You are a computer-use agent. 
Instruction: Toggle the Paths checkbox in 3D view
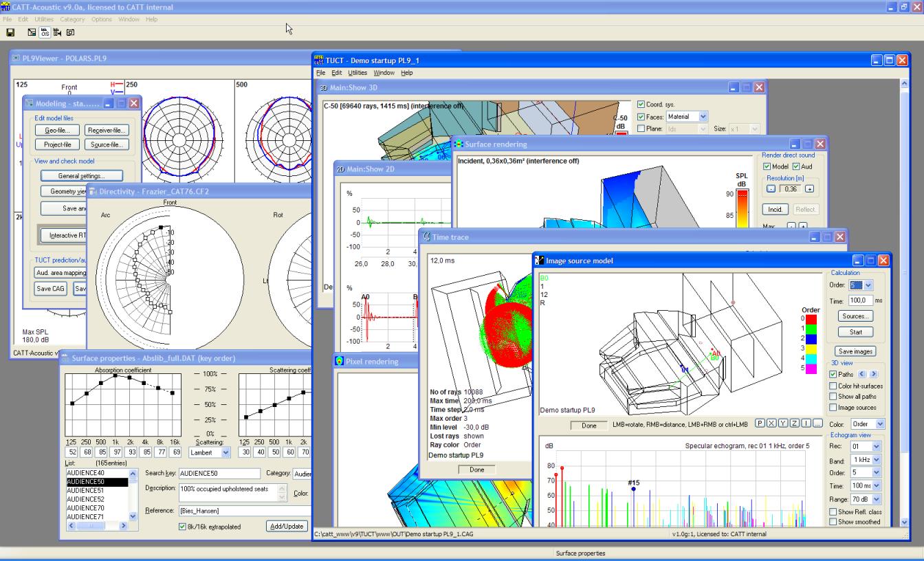pyautogui.click(x=833, y=375)
